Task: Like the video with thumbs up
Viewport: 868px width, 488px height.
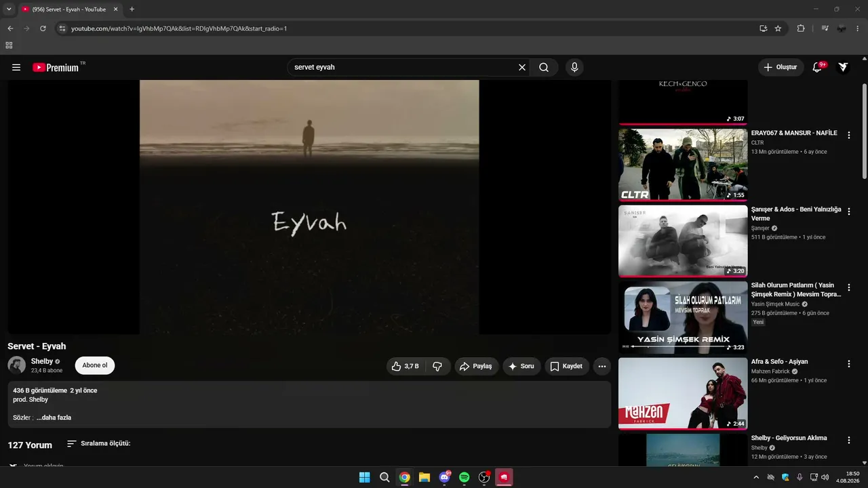Action: (x=406, y=366)
